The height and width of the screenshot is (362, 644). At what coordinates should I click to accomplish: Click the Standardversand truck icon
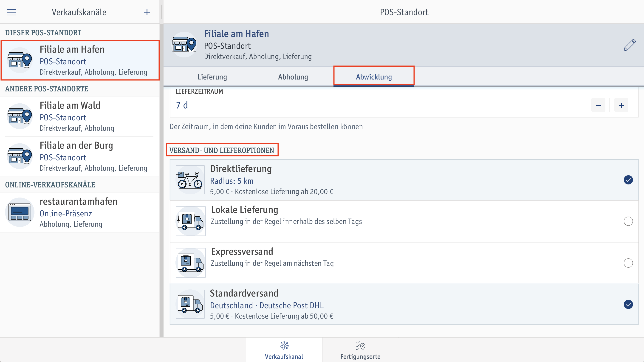click(190, 304)
